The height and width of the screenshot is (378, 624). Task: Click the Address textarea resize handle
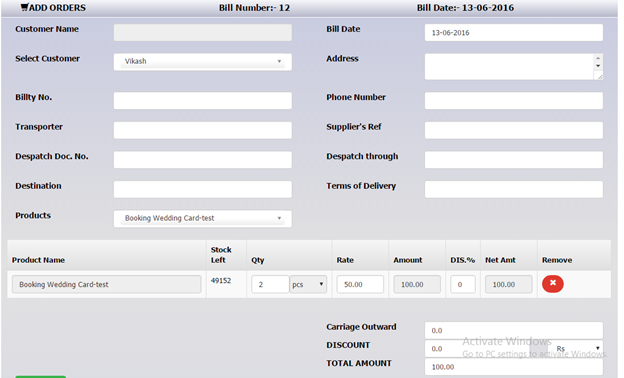tap(599, 76)
